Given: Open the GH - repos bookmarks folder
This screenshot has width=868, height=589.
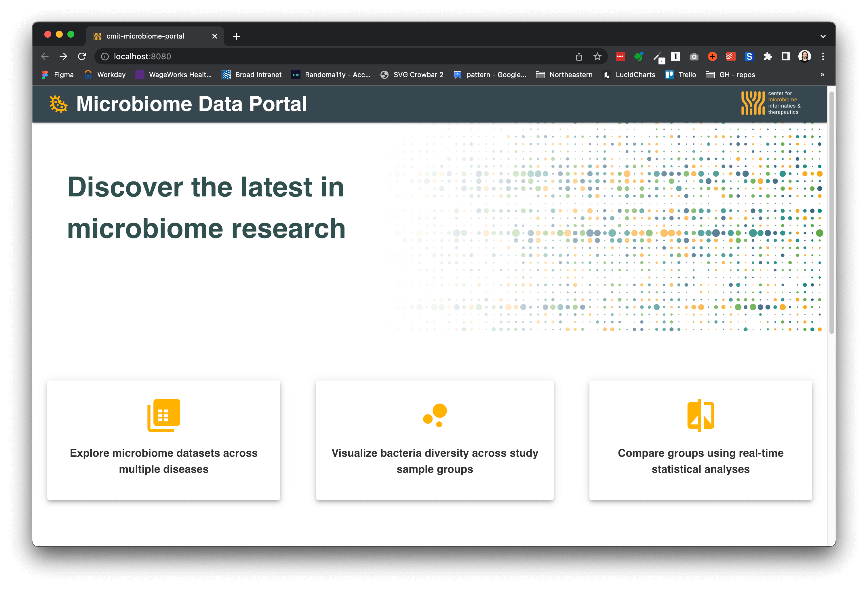Looking at the screenshot, I should point(730,75).
